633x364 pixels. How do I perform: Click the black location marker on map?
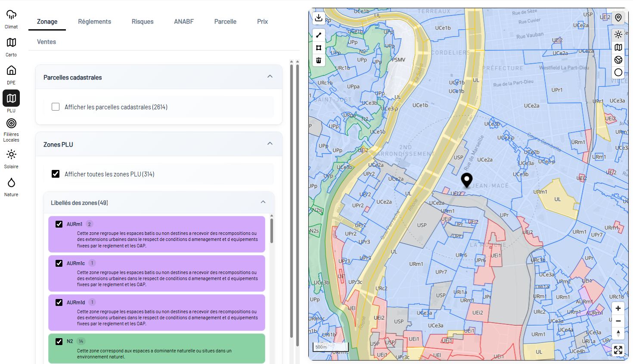pyautogui.click(x=466, y=180)
